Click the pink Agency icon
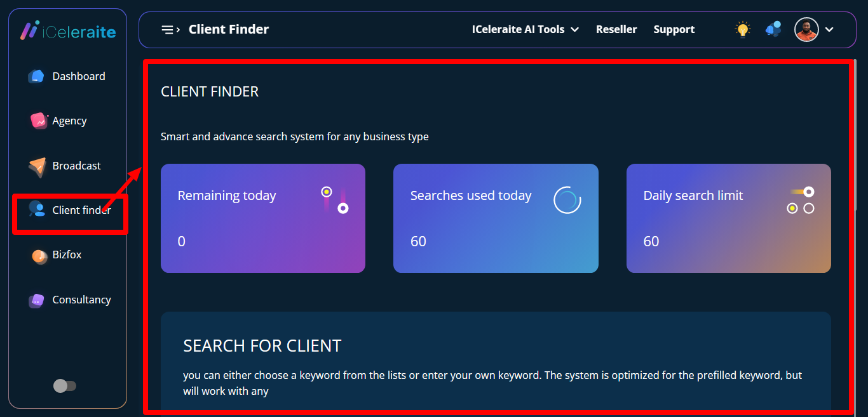 pos(39,121)
